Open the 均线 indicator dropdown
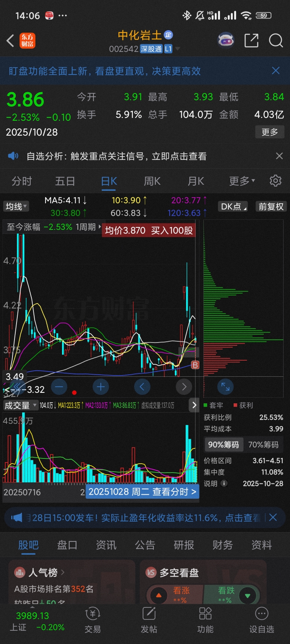The width and height of the screenshot is (290, 644). coord(16,206)
